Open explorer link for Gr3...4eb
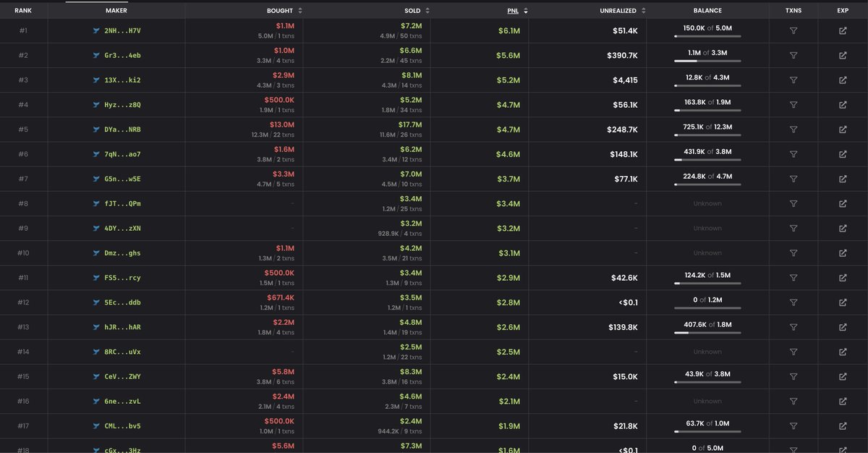The image size is (868, 453). tap(843, 56)
